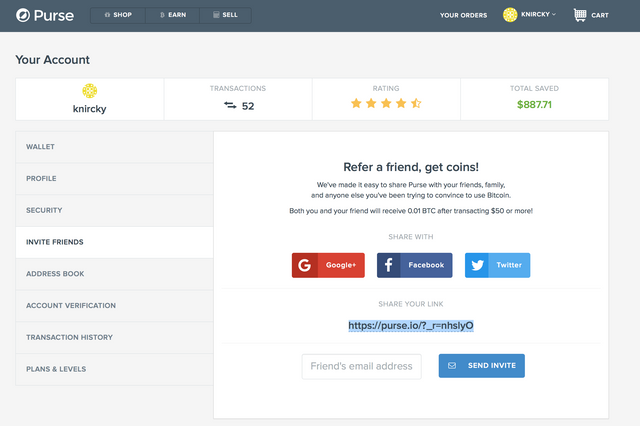This screenshot has height=426, width=640.
Task: Share with the Facebook button
Action: 414,265
